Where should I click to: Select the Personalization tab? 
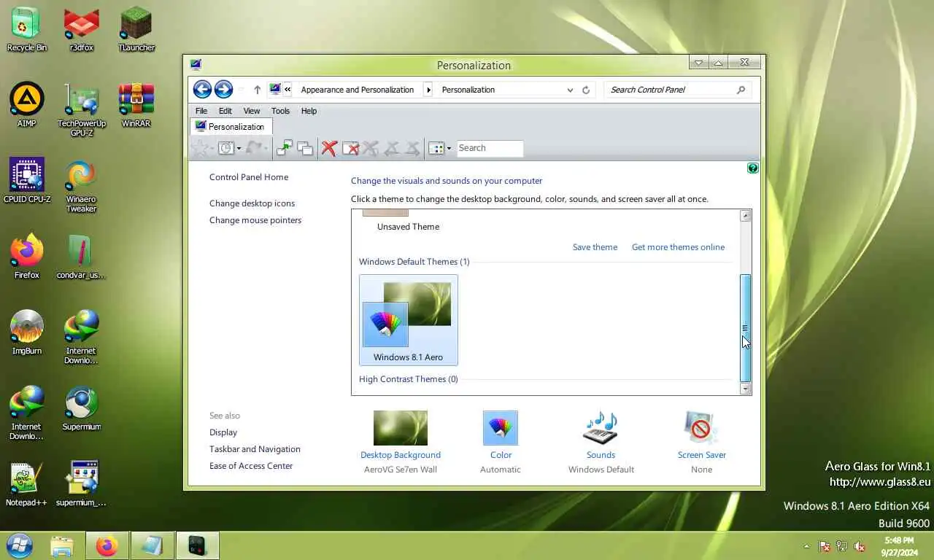click(231, 126)
